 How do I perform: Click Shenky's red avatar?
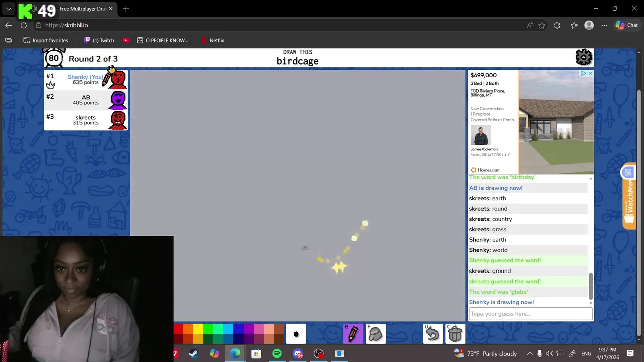click(x=118, y=79)
